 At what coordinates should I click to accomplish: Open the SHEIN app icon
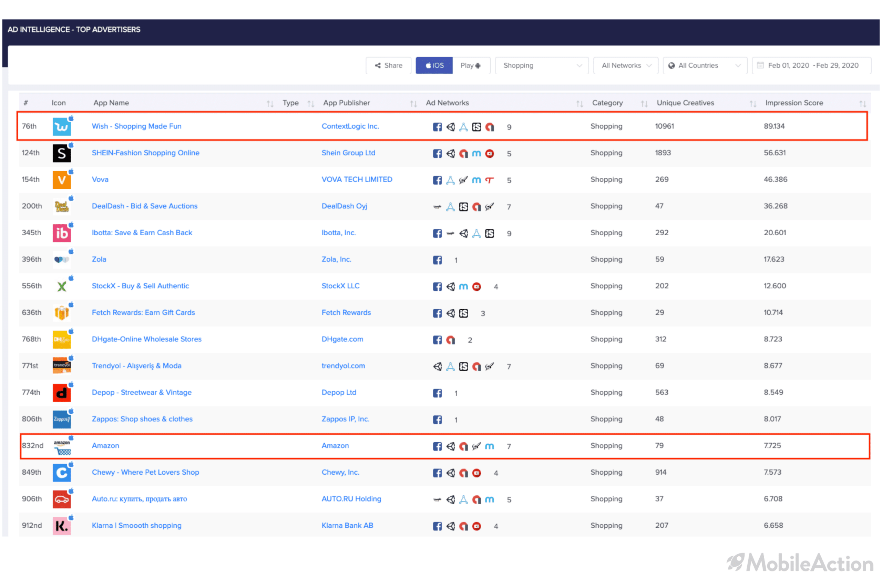point(62,153)
